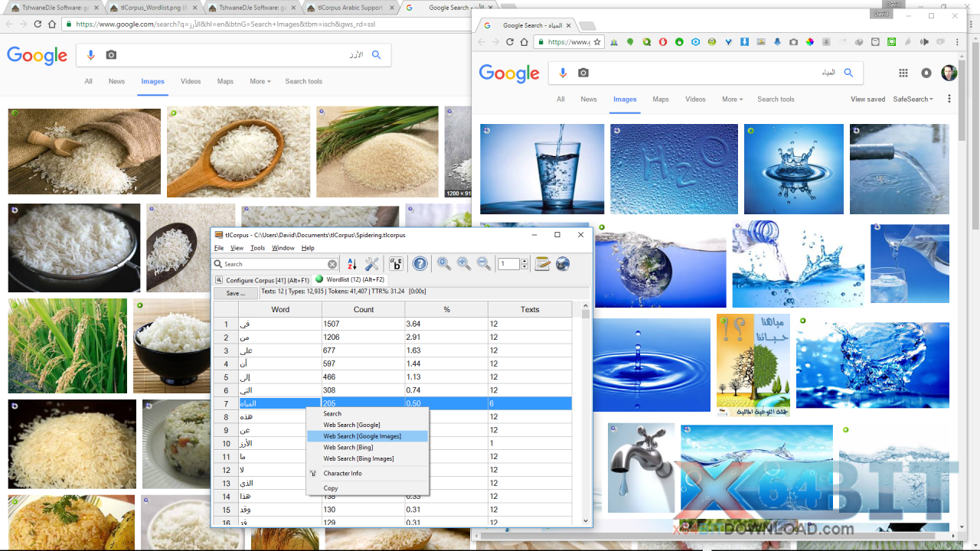The image size is (980, 551).
Task: Click camera icon in left Google search box
Action: pyautogui.click(x=112, y=55)
